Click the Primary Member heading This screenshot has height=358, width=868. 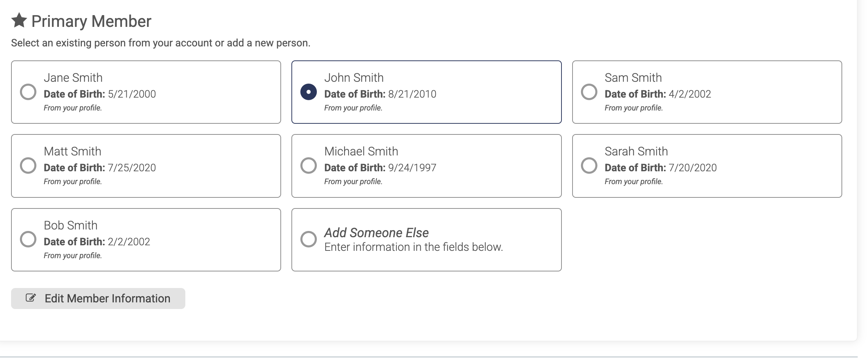(x=91, y=21)
